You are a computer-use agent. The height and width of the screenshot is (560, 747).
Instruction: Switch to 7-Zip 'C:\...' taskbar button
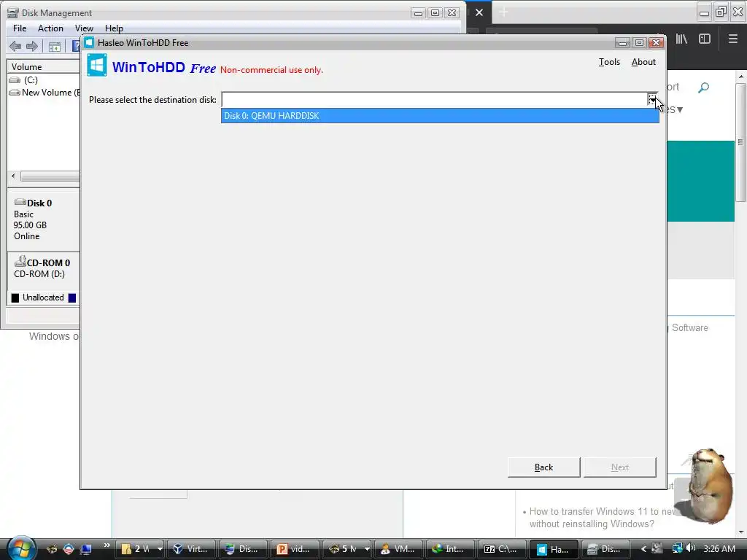tap(502, 549)
